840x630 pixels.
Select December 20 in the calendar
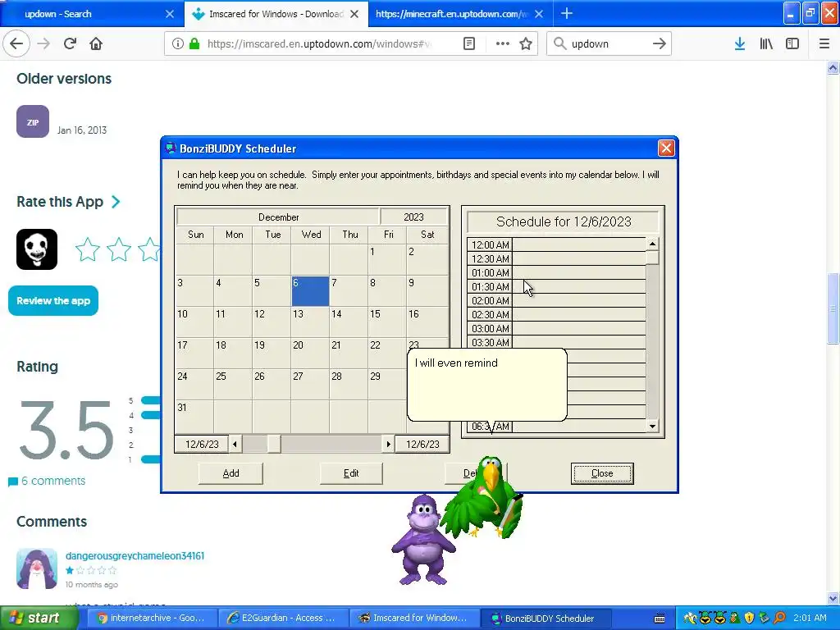click(311, 353)
